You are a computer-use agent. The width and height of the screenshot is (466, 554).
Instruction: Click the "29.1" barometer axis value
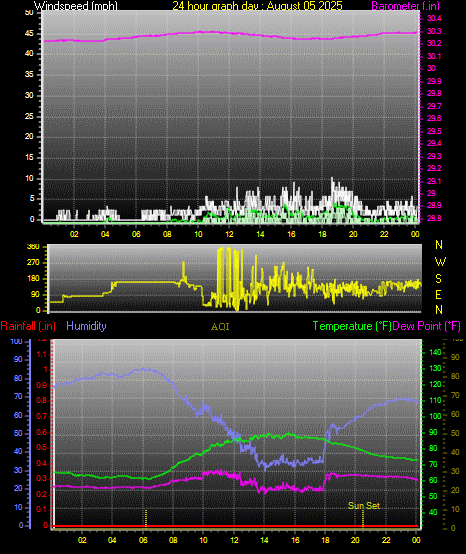click(434, 181)
